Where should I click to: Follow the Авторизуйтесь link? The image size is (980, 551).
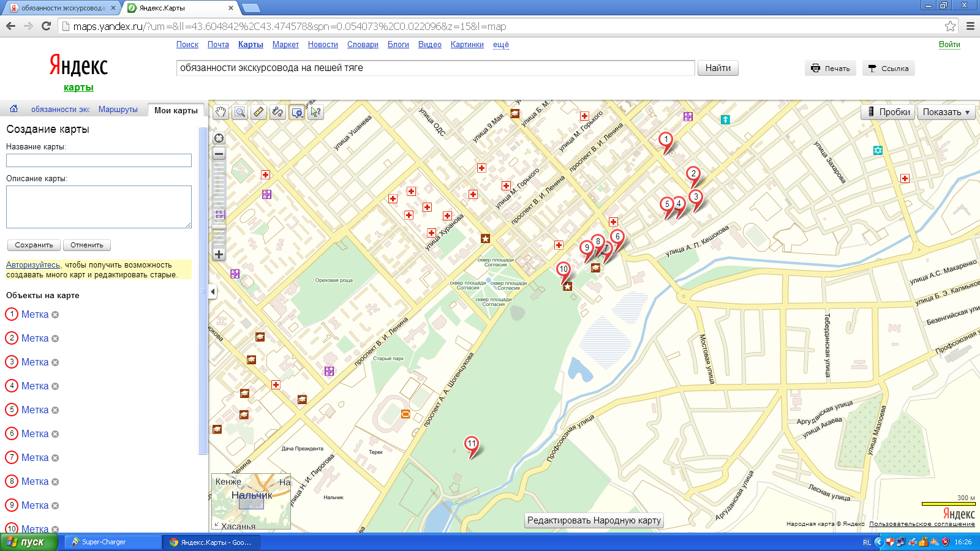pyautogui.click(x=33, y=265)
